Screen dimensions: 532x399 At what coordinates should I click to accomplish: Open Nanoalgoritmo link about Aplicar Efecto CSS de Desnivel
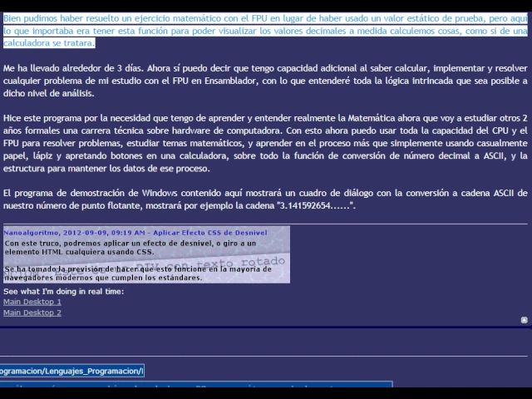coord(135,233)
